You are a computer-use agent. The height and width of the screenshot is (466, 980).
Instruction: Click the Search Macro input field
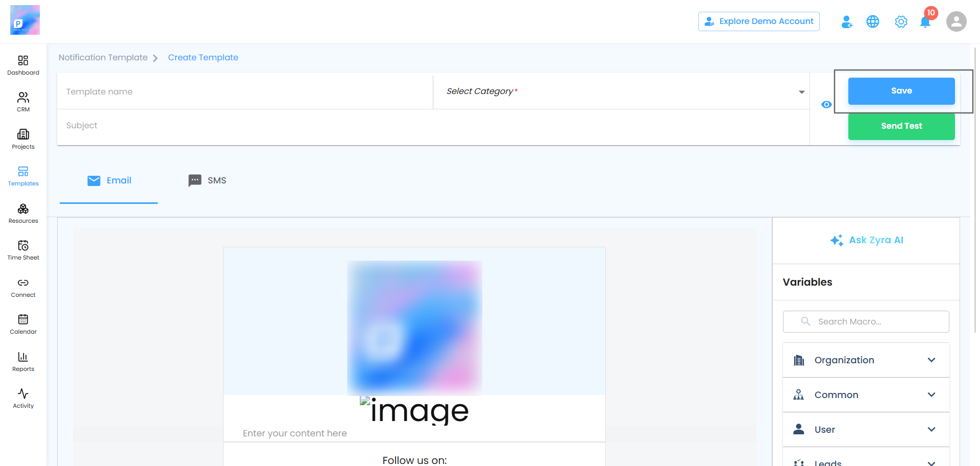click(x=866, y=321)
